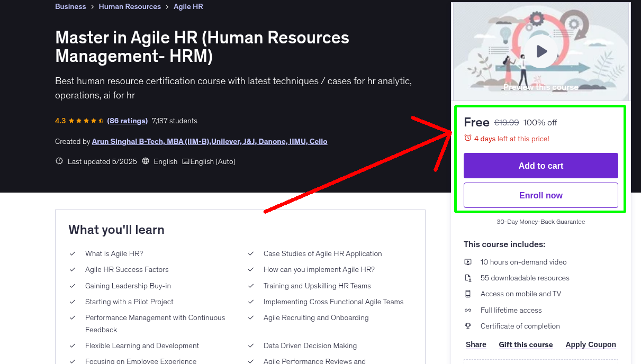The width and height of the screenshot is (641, 364).
Task: Click Apply Coupon
Action: pyautogui.click(x=591, y=344)
